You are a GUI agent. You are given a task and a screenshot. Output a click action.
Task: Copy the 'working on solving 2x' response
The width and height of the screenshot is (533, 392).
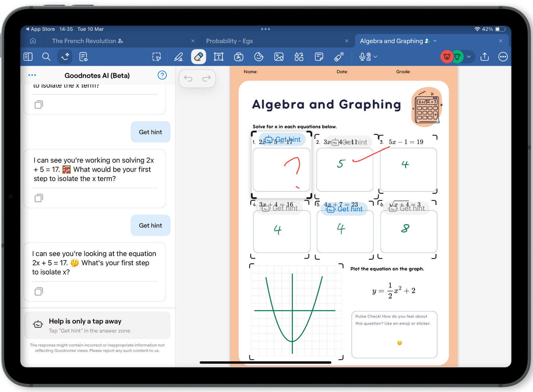[39, 198]
